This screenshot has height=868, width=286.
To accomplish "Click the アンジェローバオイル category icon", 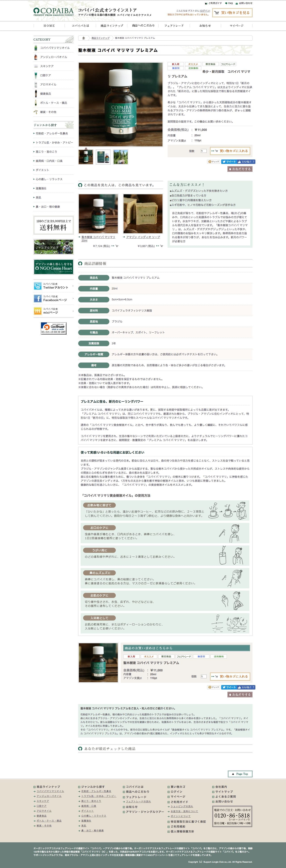I will (x=36, y=57).
